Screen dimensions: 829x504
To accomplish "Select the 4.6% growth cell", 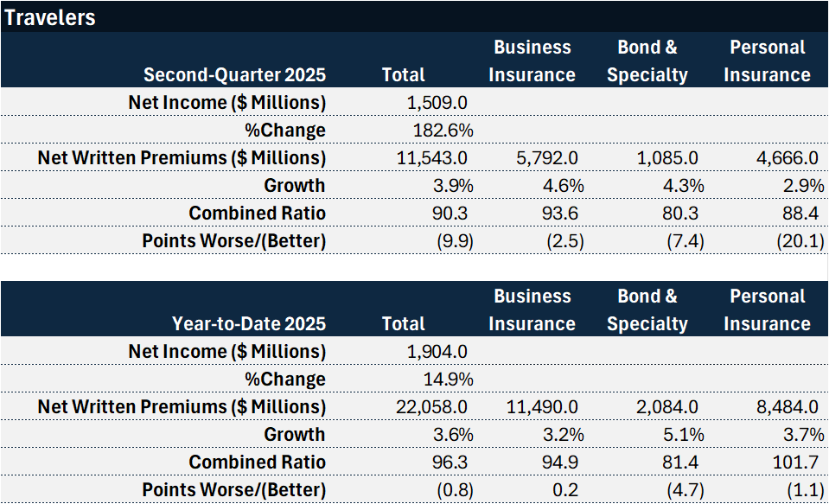I will [x=564, y=185].
